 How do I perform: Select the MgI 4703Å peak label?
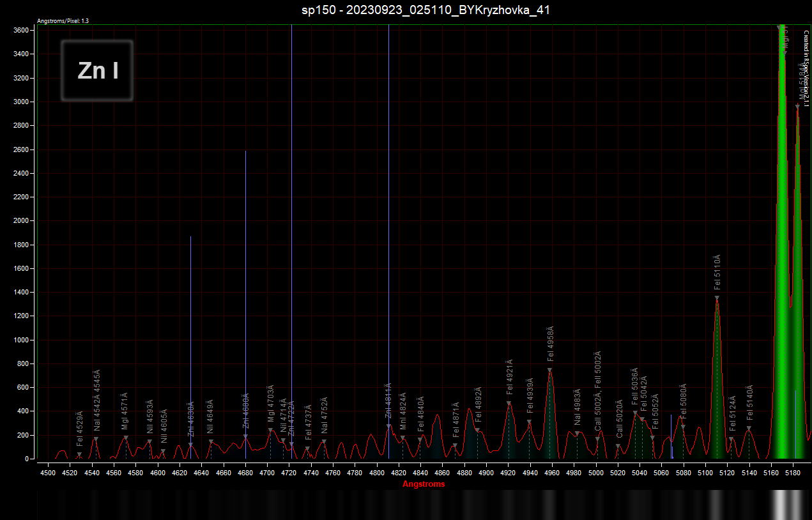(270, 404)
